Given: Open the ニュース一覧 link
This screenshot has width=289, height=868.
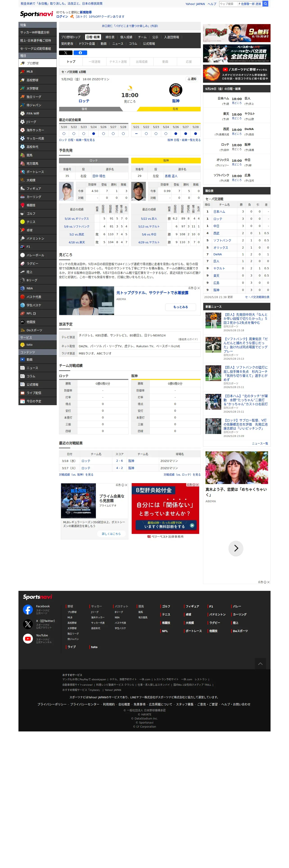Looking at the screenshot, I should click(260, 443).
